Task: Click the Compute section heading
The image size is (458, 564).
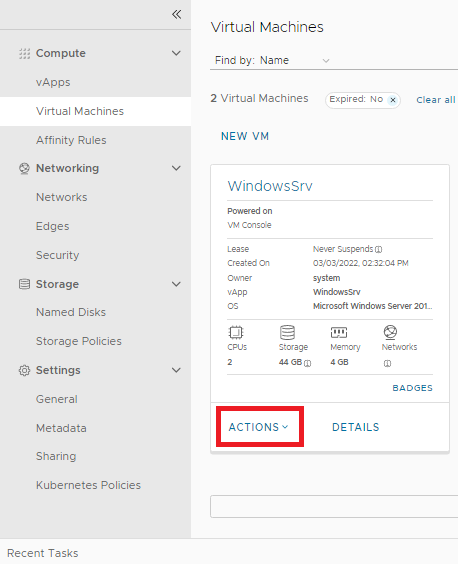Action: [61, 53]
